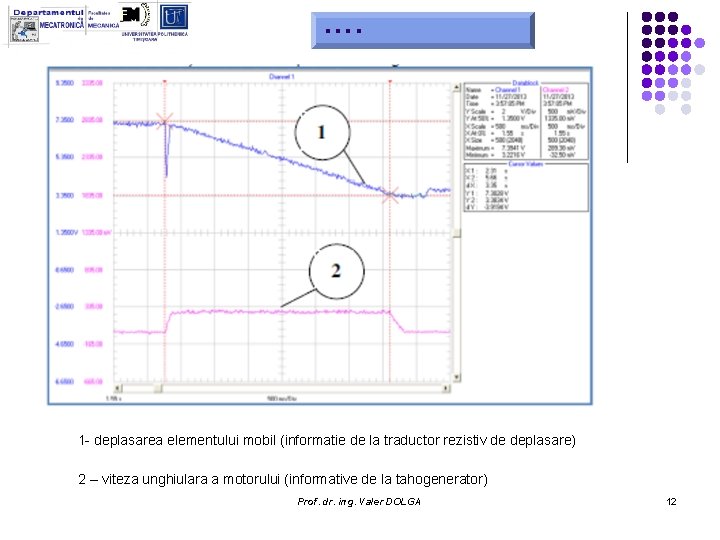Click the 7.3500 left-axis label
The width and height of the screenshot is (720, 540).
point(65,120)
